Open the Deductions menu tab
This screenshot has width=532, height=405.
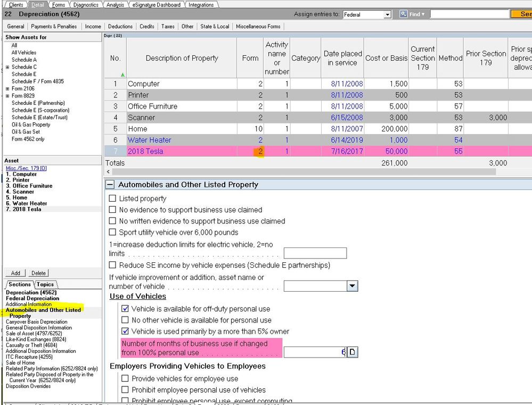tap(120, 26)
